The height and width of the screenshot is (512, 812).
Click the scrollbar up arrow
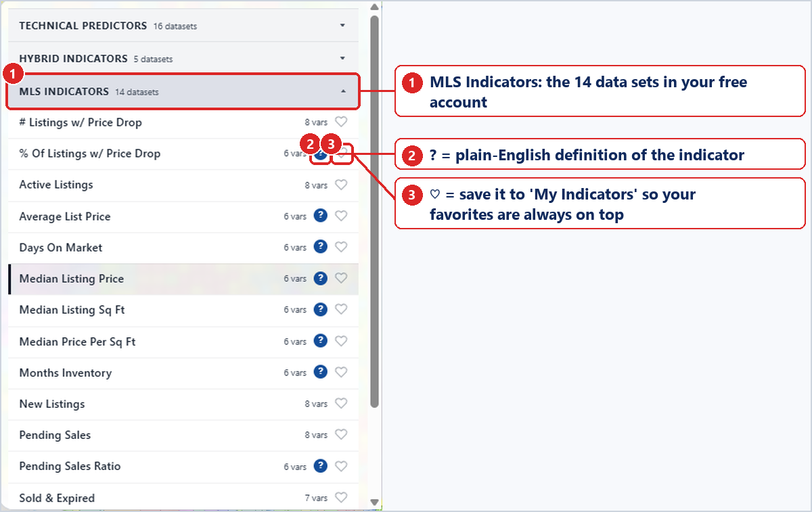pos(375,7)
